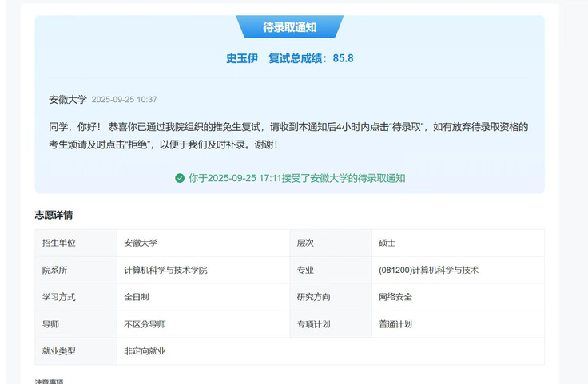Click the 全日制 study mode value
The width and height of the screenshot is (588, 384).
coord(136,297)
